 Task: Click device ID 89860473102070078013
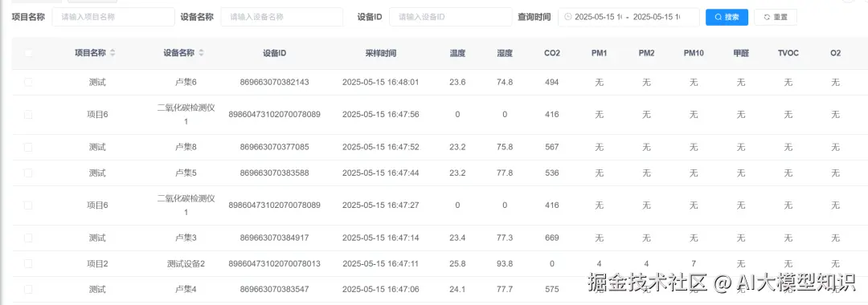[275, 263]
